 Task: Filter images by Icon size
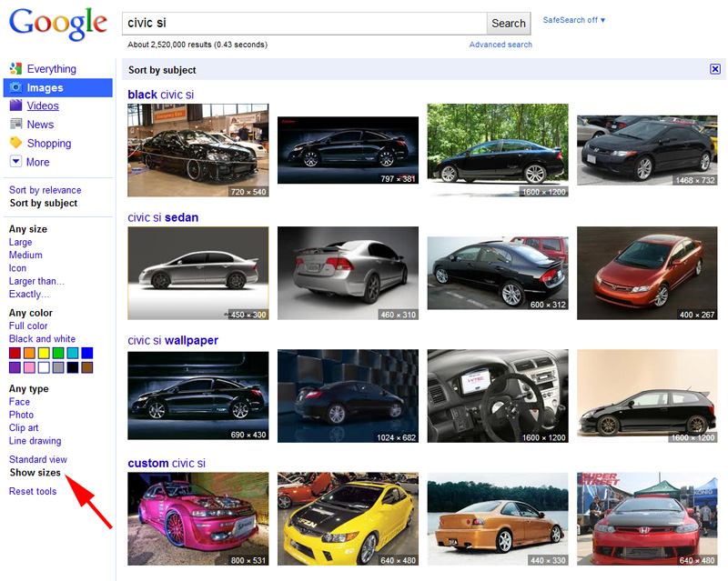pos(17,267)
